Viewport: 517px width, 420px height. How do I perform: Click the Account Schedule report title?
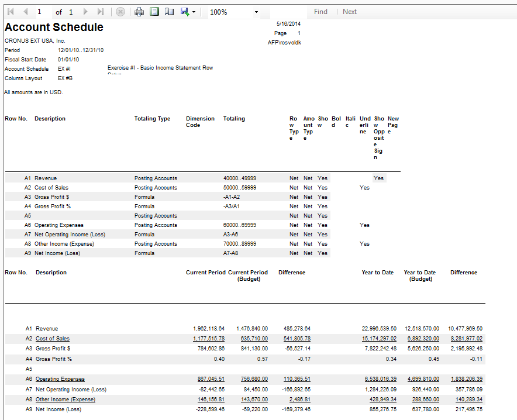click(54, 27)
